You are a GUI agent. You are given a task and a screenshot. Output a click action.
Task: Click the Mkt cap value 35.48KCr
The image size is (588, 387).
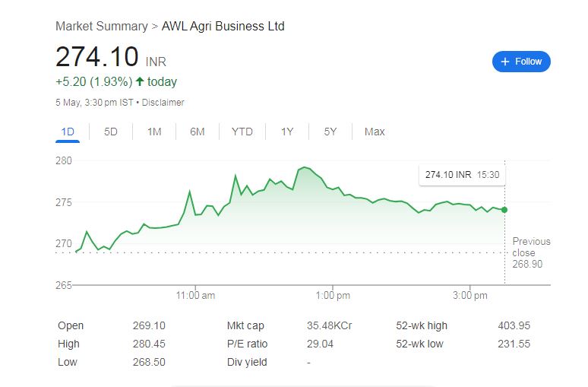click(x=329, y=325)
